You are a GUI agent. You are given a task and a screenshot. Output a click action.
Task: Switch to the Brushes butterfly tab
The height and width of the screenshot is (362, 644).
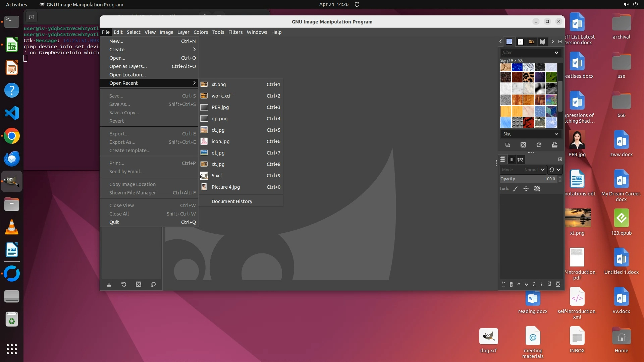pyautogui.click(x=542, y=42)
